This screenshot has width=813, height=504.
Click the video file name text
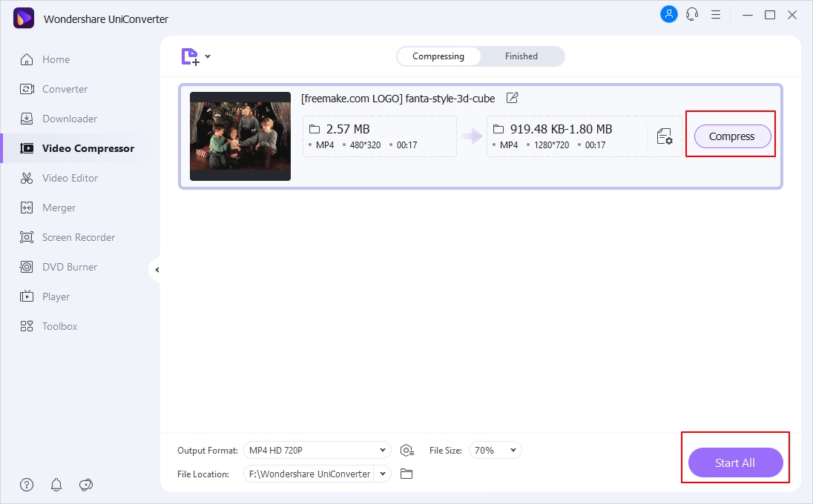click(398, 99)
